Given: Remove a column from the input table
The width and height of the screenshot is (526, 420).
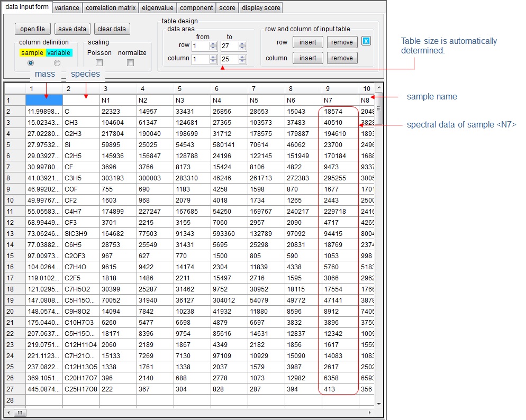Looking at the screenshot, I should (342, 58).
